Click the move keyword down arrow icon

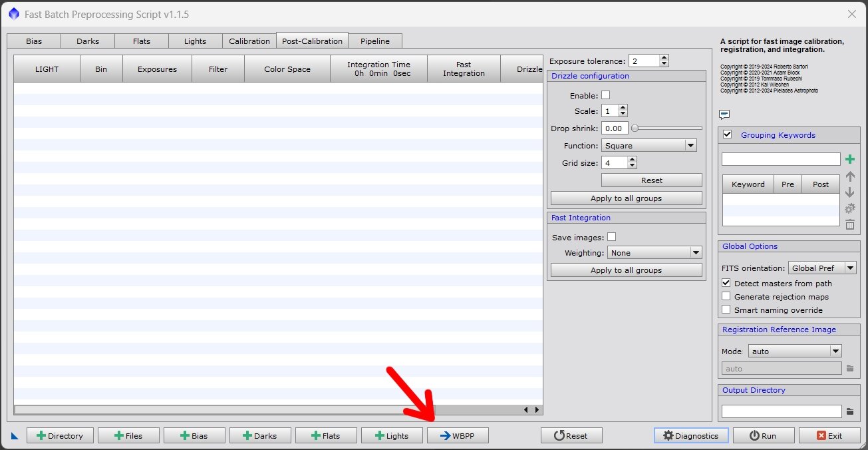tap(849, 192)
